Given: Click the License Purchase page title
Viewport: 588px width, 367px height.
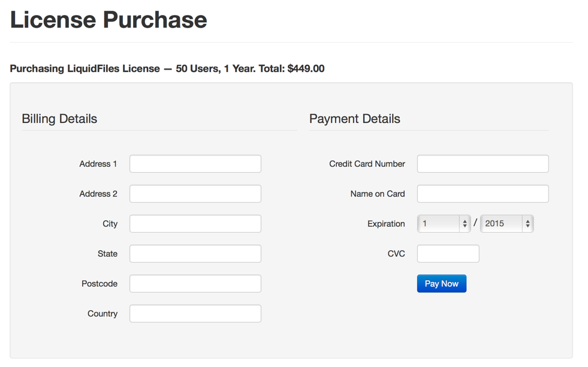Looking at the screenshot, I should (107, 20).
